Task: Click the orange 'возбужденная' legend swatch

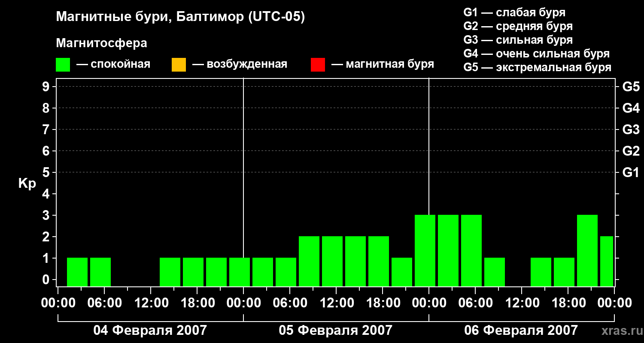Action: (x=179, y=65)
